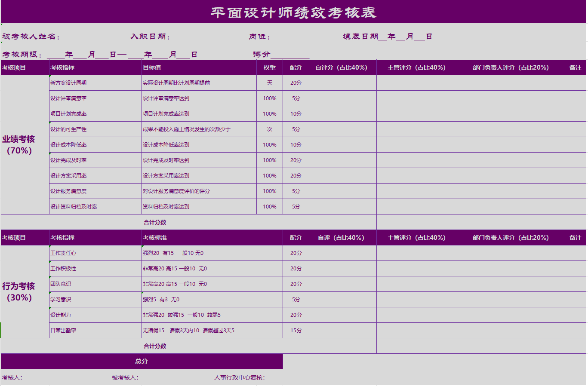This screenshot has height=386, width=588.
Task: Click the supervisor score cell for 设计方案采用率
Action: pos(418,176)
